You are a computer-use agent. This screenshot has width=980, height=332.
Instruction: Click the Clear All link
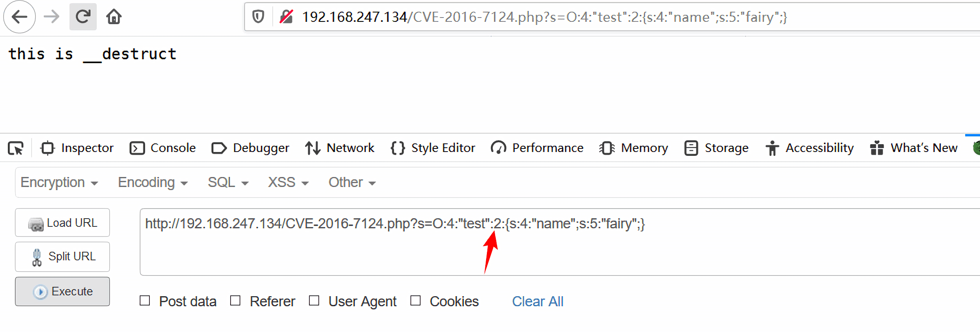538,301
